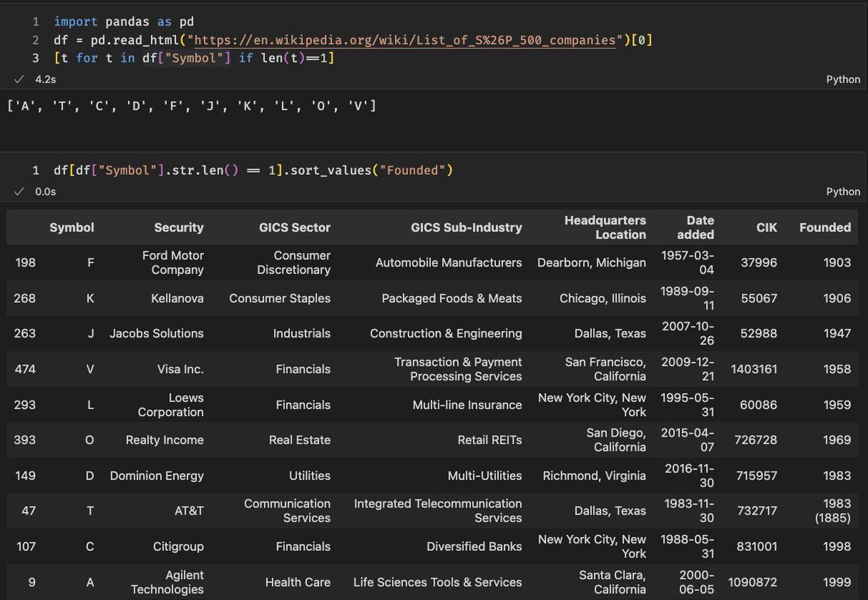868x600 pixels.
Task: Click the Loews Corporation cell
Action: click(x=171, y=405)
